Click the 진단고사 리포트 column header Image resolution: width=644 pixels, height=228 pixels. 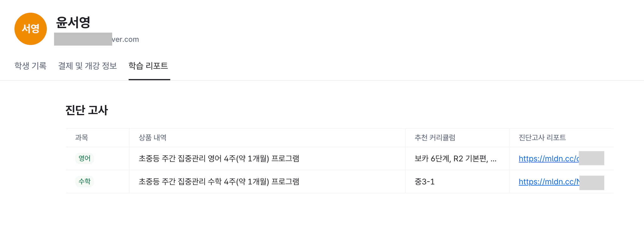point(542,138)
